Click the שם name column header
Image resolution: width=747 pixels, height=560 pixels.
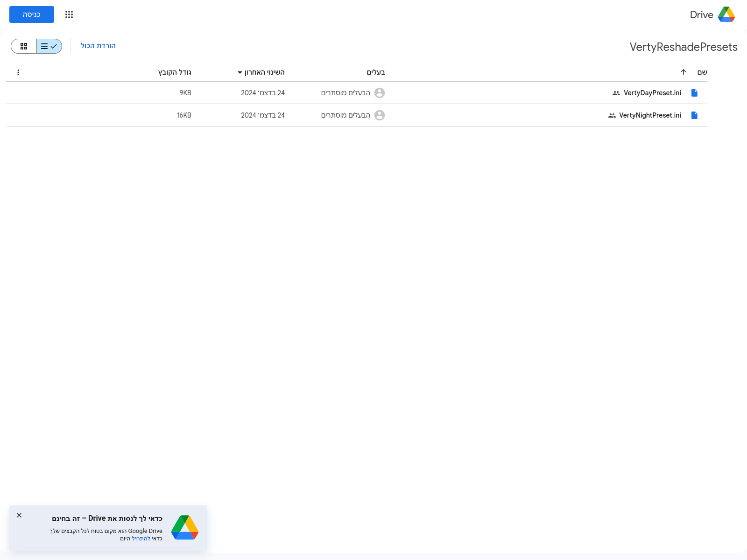click(702, 72)
